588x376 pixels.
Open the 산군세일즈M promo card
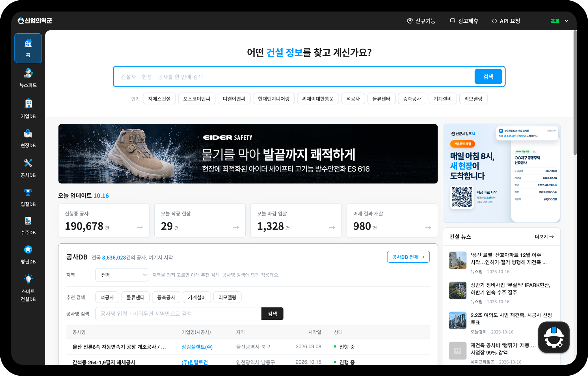pyautogui.click(x=501, y=173)
